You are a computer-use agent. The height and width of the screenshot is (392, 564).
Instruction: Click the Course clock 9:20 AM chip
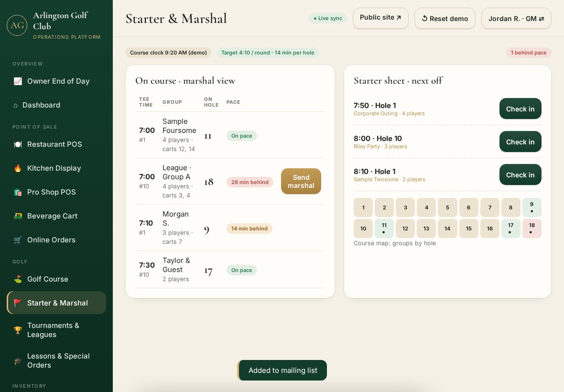168,53
